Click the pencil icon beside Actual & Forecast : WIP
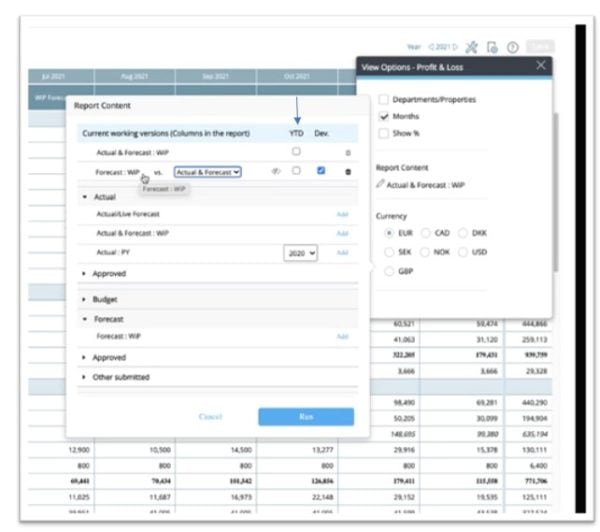This screenshot has width=600, height=532. point(380,184)
